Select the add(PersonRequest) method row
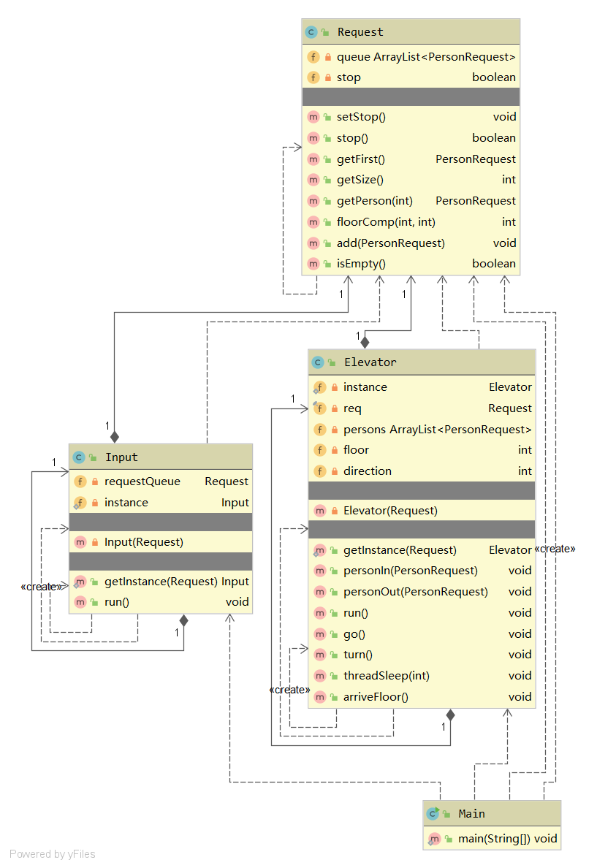 pyautogui.click(x=411, y=243)
